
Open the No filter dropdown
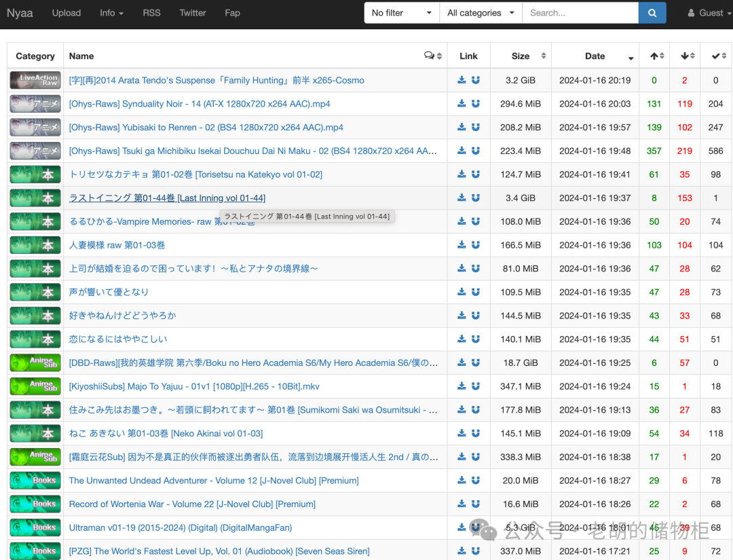400,12
